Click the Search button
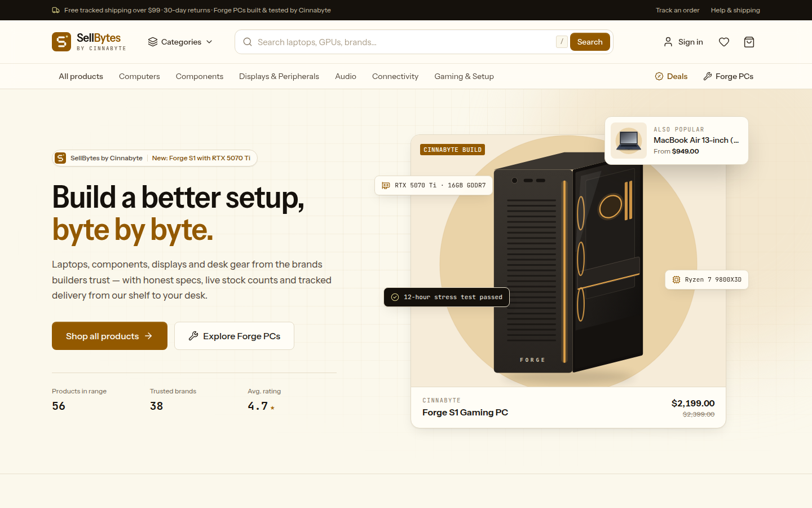The width and height of the screenshot is (812, 508). coord(590,42)
